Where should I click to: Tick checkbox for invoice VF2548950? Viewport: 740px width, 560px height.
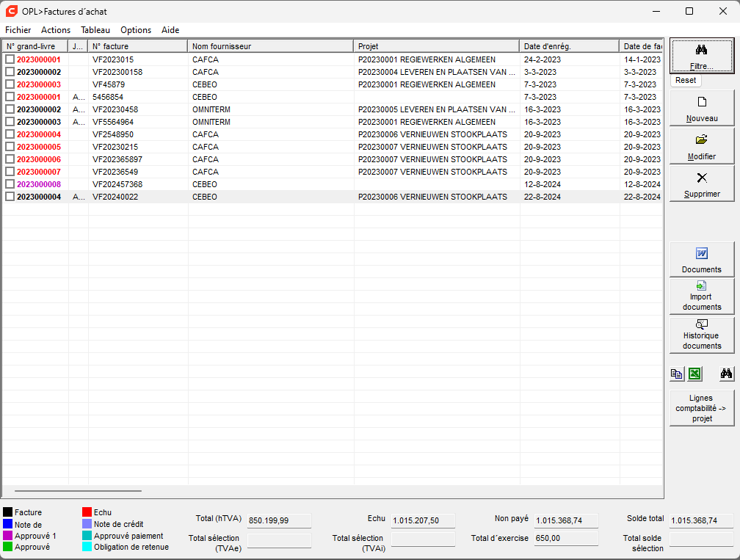(10, 134)
